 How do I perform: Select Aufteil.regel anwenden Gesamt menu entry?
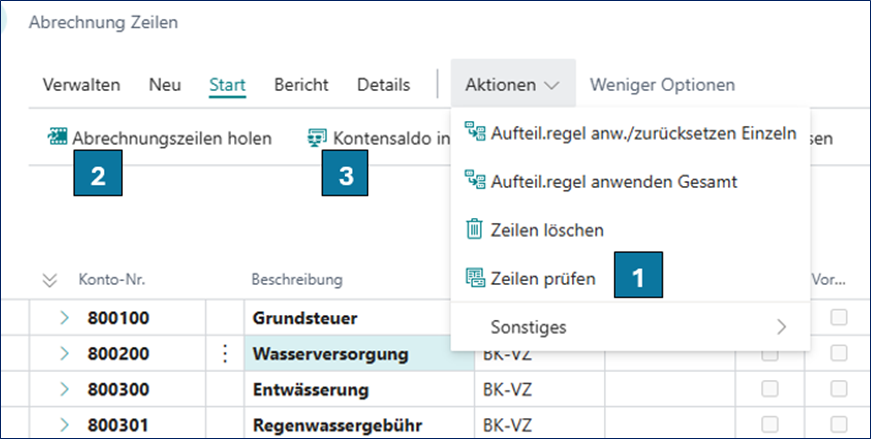coord(630,181)
